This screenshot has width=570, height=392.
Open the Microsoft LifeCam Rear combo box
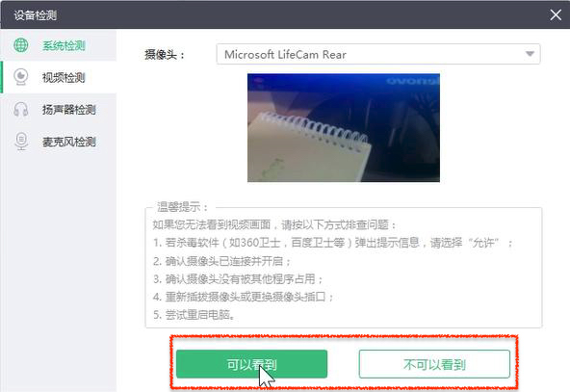click(378, 54)
